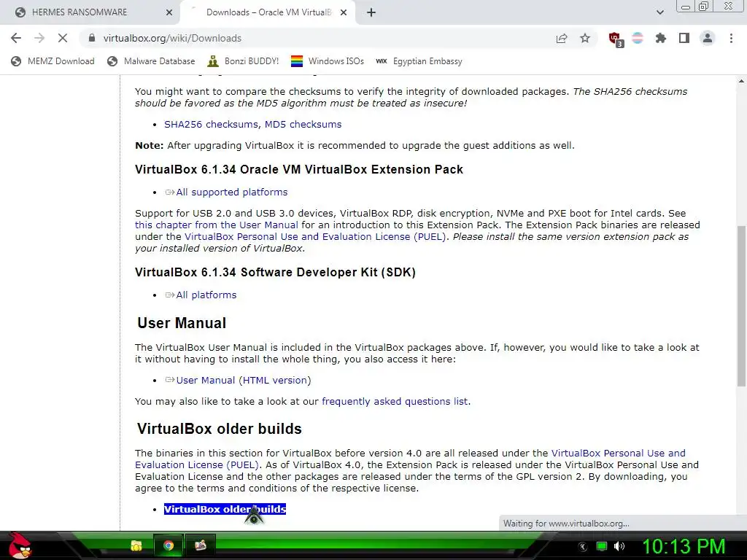Close the HERMES RANSOMWARE tab
This screenshot has width=747, height=560.
point(169,13)
